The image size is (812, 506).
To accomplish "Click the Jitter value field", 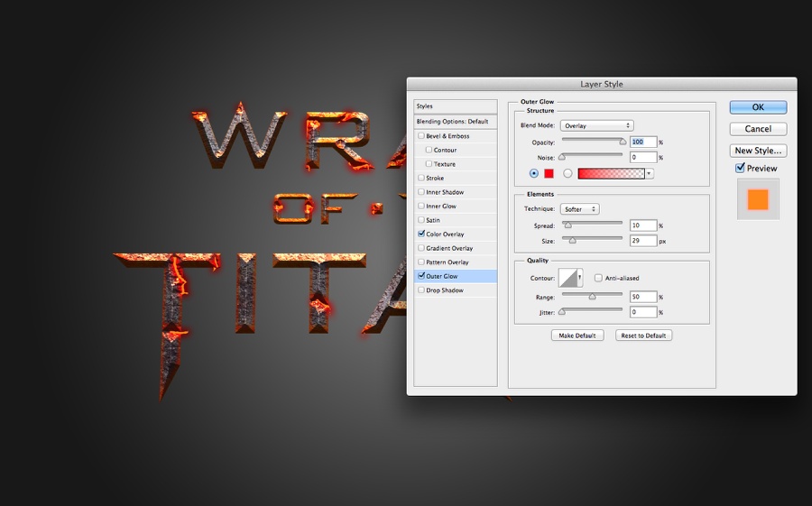I will 643,312.
